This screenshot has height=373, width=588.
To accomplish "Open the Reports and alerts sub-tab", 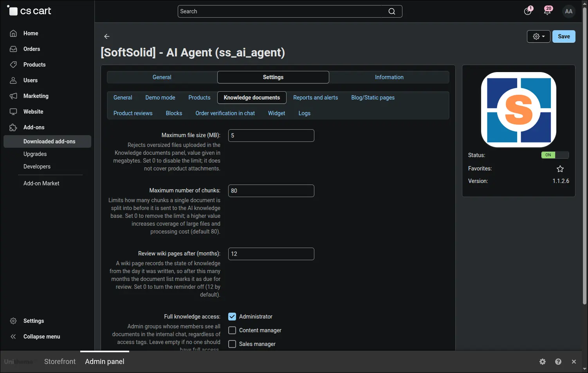I will click(x=316, y=98).
